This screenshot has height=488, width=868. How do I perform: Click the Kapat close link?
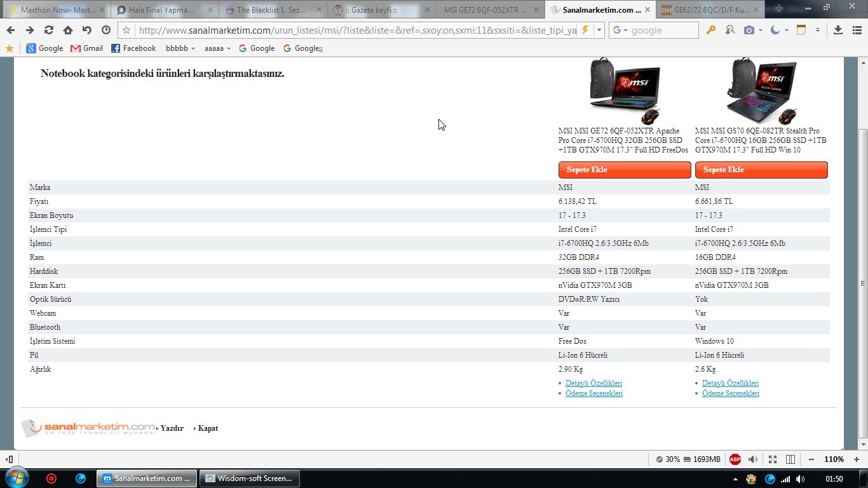208,428
